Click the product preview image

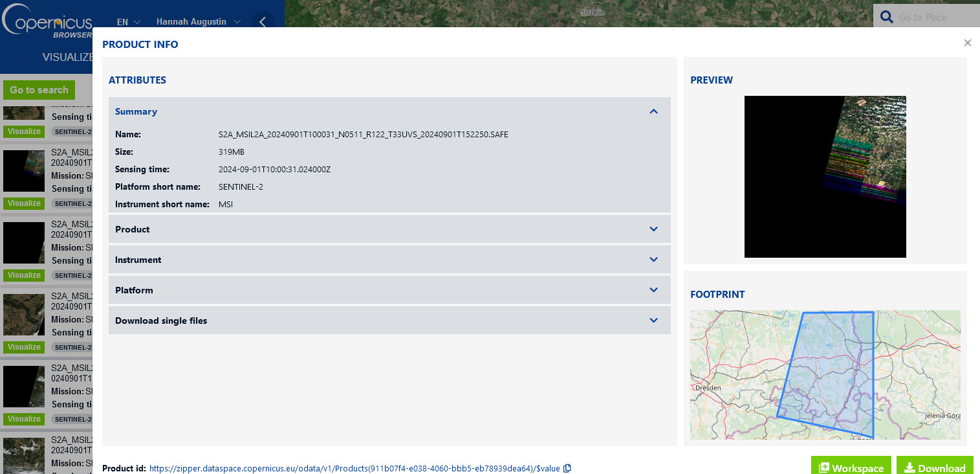(825, 177)
